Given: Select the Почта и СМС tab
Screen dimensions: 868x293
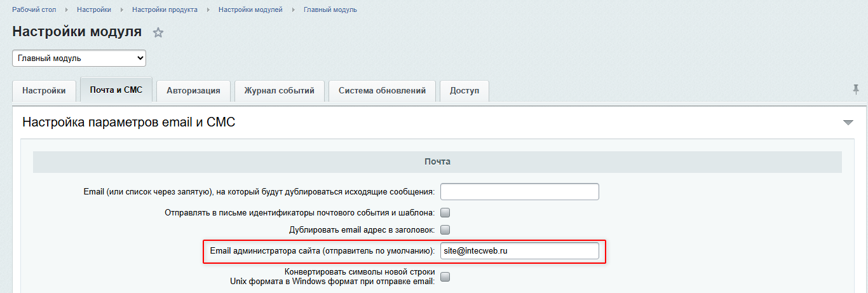Looking at the screenshot, I should point(116,90).
